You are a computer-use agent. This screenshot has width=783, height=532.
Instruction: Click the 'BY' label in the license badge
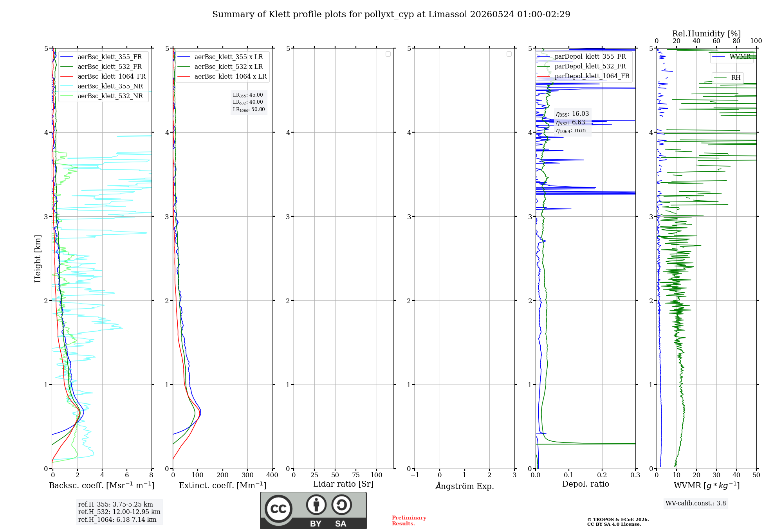[x=316, y=524]
